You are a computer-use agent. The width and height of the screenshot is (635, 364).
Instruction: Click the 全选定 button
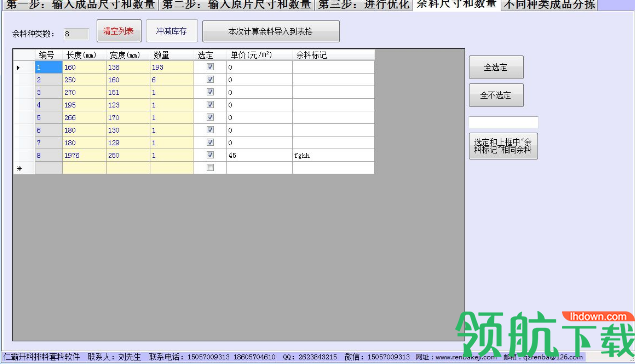pyautogui.click(x=496, y=67)
